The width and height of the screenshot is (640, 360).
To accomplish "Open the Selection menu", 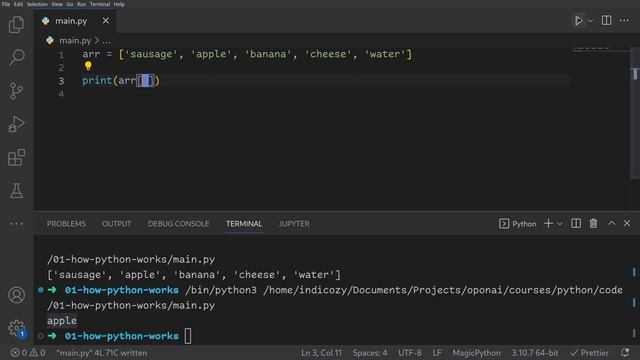I will (x=37, y=4).
